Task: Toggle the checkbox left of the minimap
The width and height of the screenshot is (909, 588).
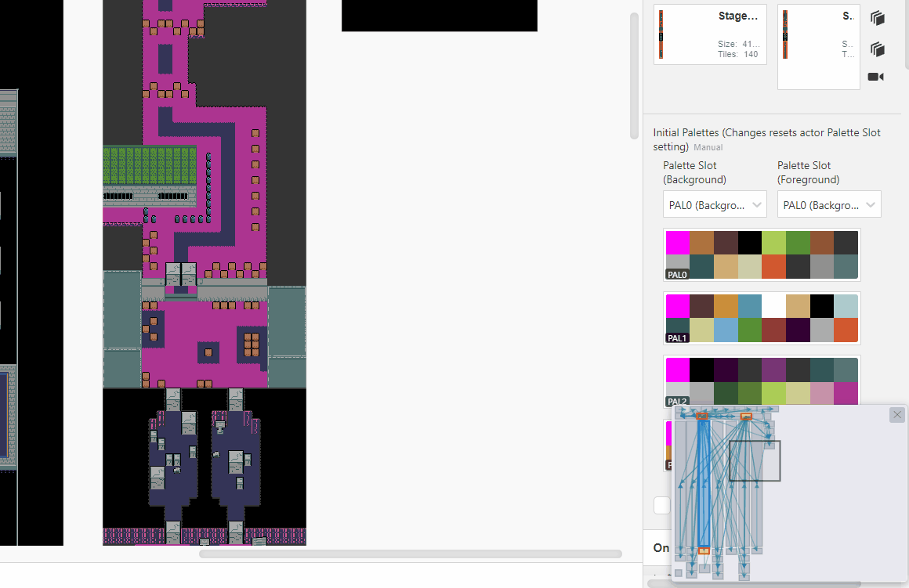Action: (662, 505)
